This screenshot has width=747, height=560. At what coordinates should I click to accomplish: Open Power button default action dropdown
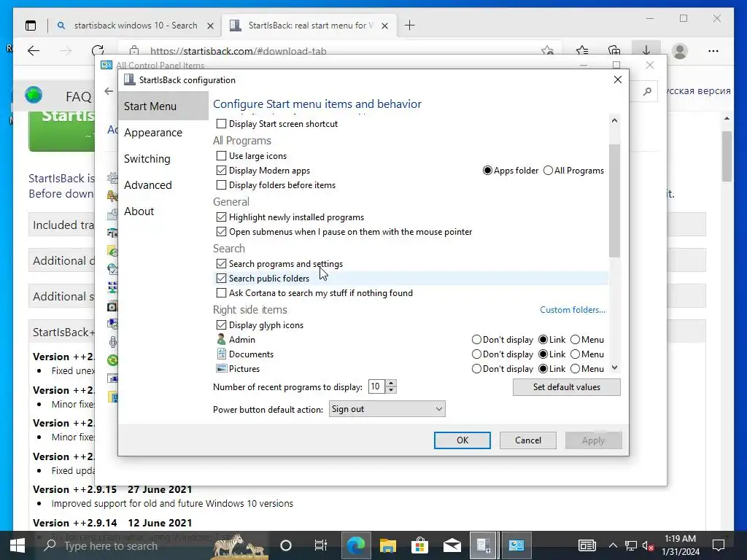pyautogui.click(x=387, y=409)
